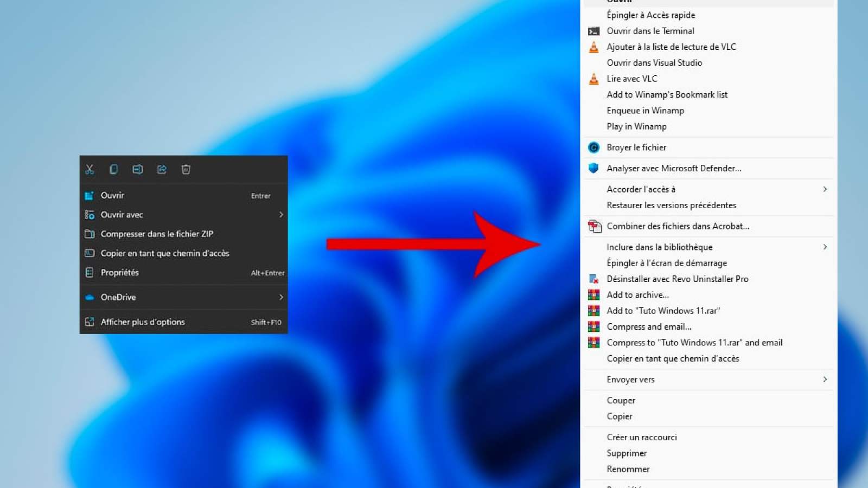Click VLC cone icon beside Lire avec VLC

pos(594,79)
